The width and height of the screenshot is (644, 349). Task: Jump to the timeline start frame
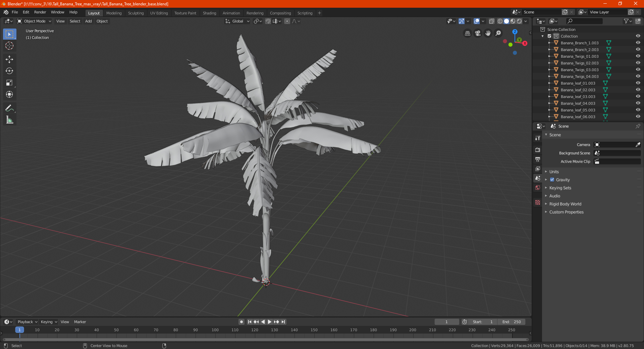(x=250, y=322)
